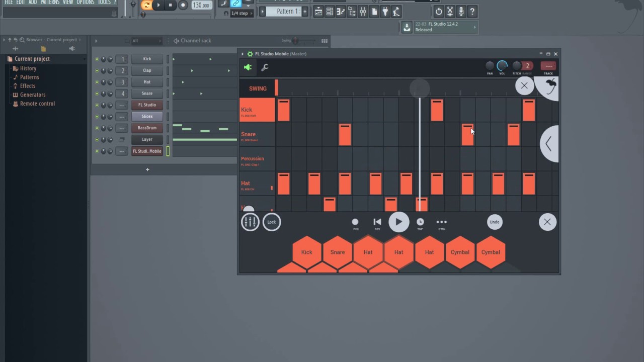Select the Slicex channel button

click(147, 116)
